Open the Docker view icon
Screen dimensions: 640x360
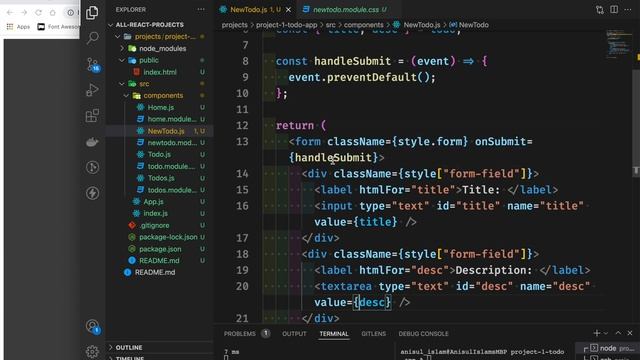pyautogui.click(x=92, y=142)
